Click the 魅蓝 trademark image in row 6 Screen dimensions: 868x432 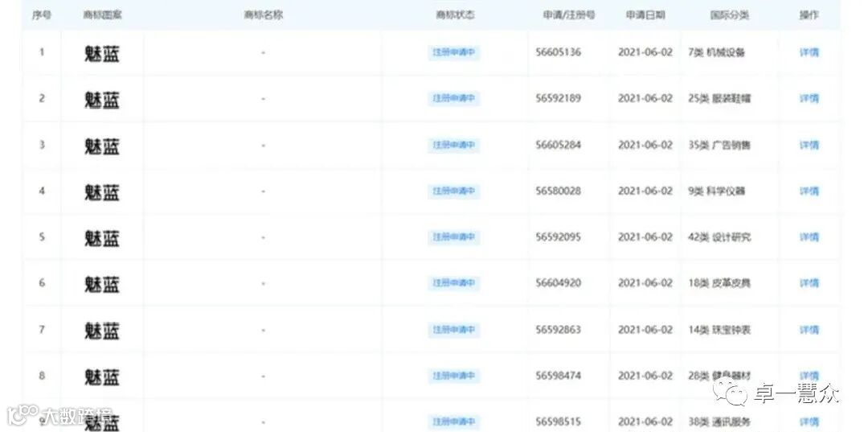[x=102, y=284]
